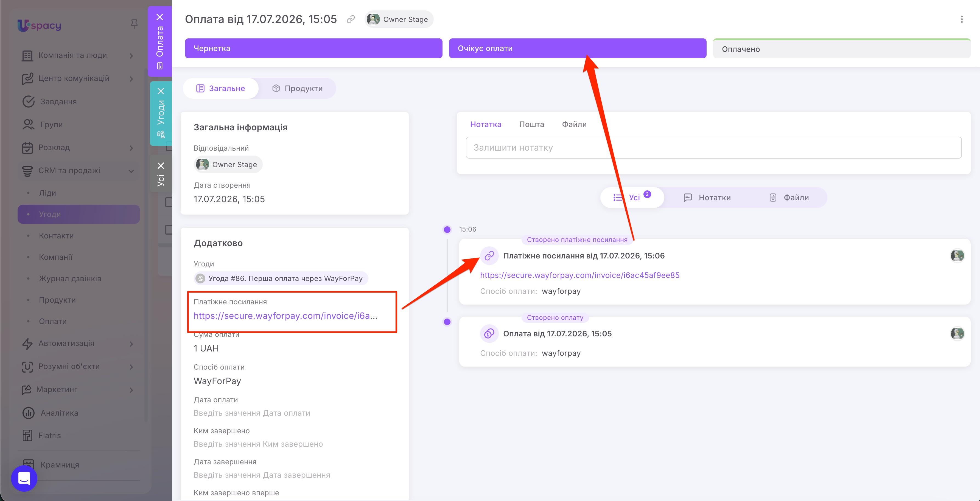Open Центр комунікацій section

[x=73, y=78]
